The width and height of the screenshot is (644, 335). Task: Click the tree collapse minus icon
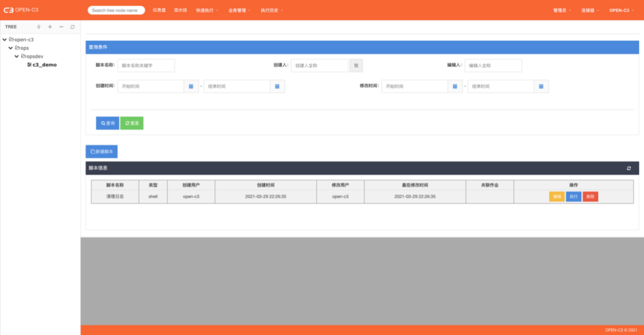point(61,27)
